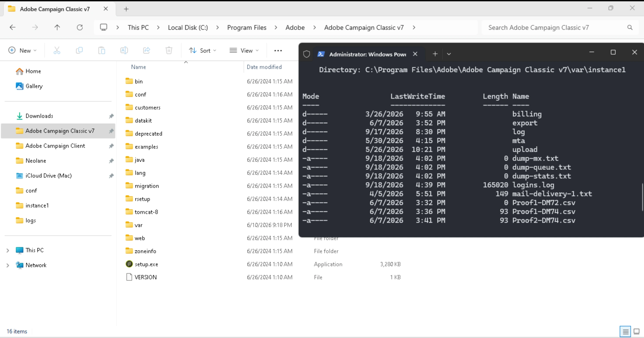Viewport: 644px width, 338px height.
Task: Open the View dropdown
Action: point(244,51)
